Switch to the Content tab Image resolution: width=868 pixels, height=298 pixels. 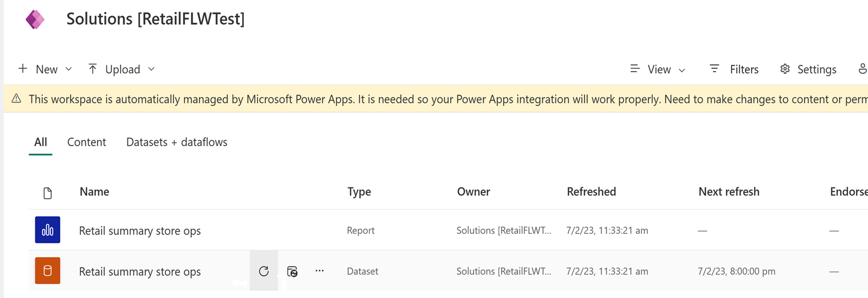(x=87, y=142)
